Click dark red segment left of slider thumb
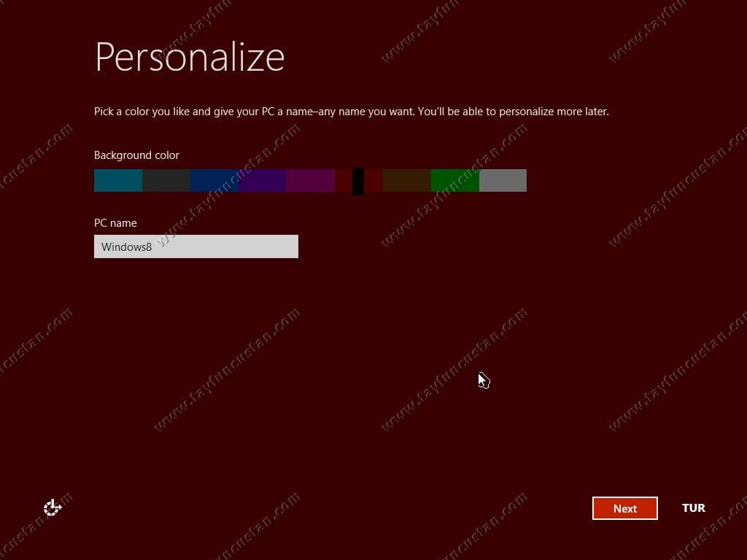The width and height of the screenshot is (747, 560). (343, 180)
